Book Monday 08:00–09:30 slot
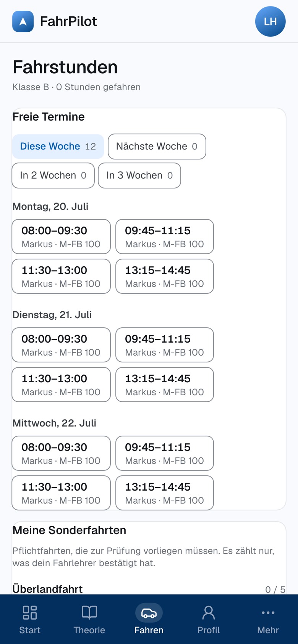This screenshot has height=644, width=298. coord(61,237)
